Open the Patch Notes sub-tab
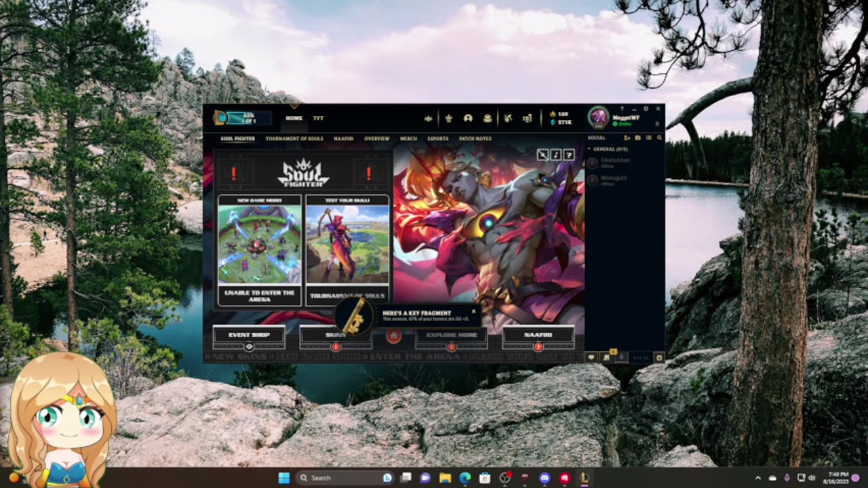Viewport: 868px width, 488px height. 475,138
